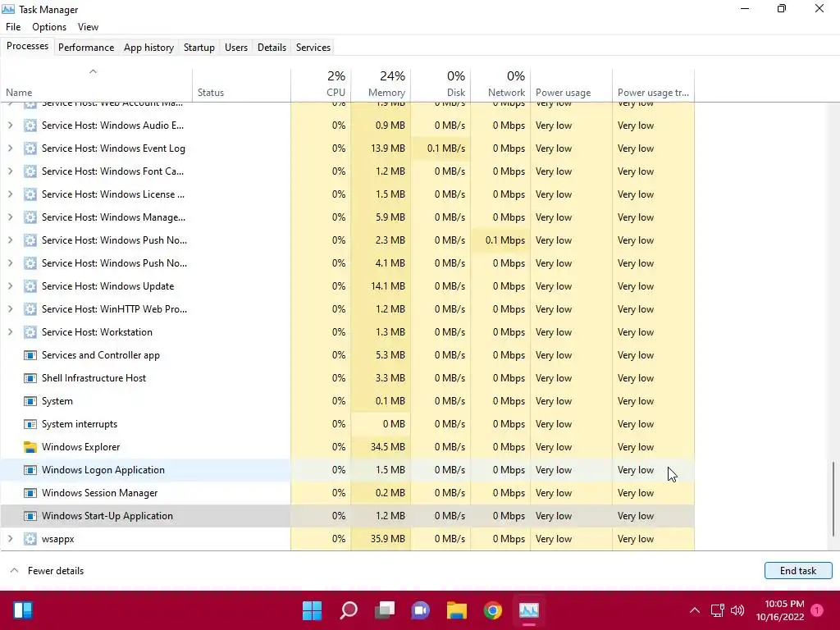Expand Service Host: Windows Event Log row
This screenshot has width=840, height=630.
tap(10, 148)
